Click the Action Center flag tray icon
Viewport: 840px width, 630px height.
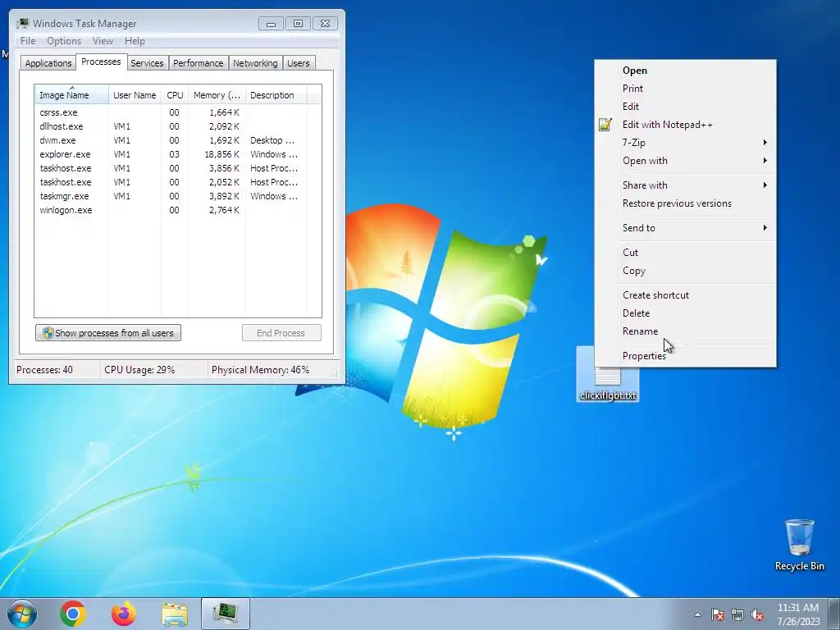[x=718, y=614]
